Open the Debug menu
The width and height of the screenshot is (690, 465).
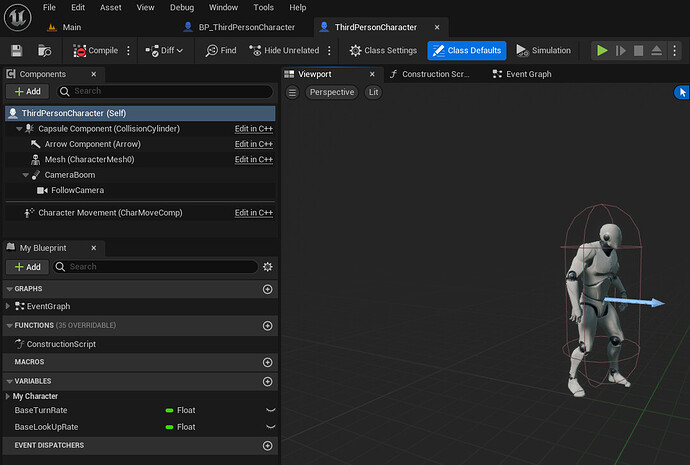pyautogui.click(x=182, y=7)
